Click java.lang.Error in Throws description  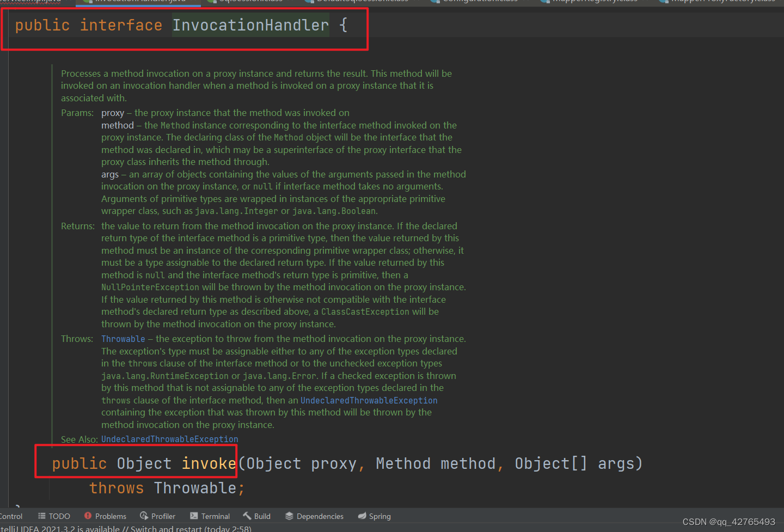click(x=279, y=376)
